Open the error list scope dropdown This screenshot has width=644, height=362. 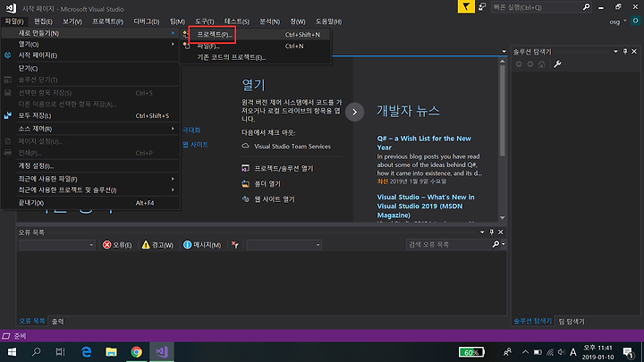[x=57, y=245]
